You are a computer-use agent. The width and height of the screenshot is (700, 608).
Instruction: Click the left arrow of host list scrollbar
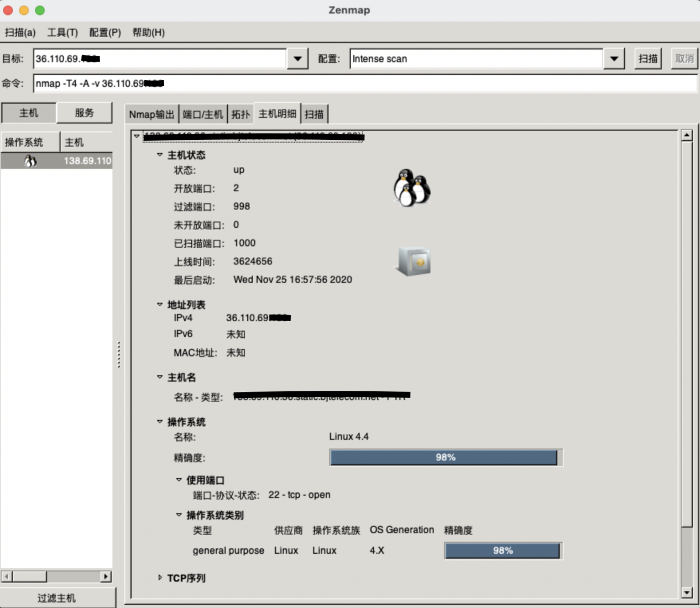(x=7, y=576)
